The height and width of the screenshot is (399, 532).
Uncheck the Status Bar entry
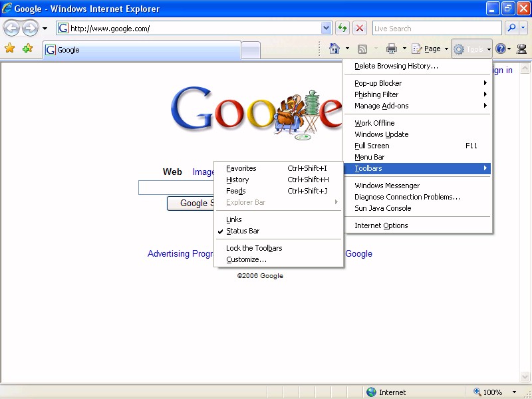point(279,231)
